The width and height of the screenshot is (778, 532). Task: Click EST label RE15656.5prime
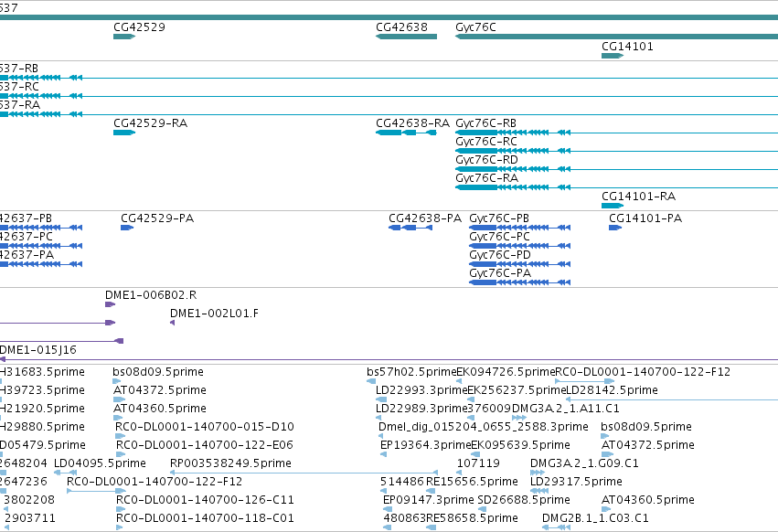click(472, 483)
